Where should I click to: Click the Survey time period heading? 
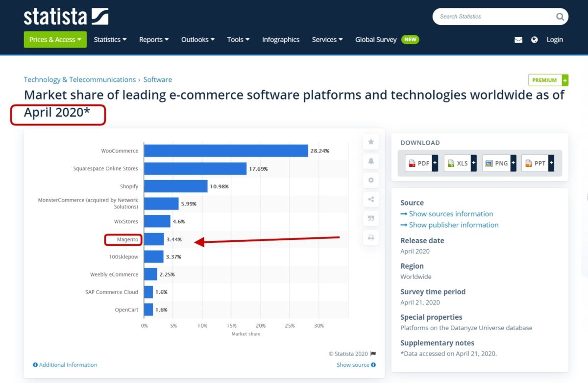point(433,292)
